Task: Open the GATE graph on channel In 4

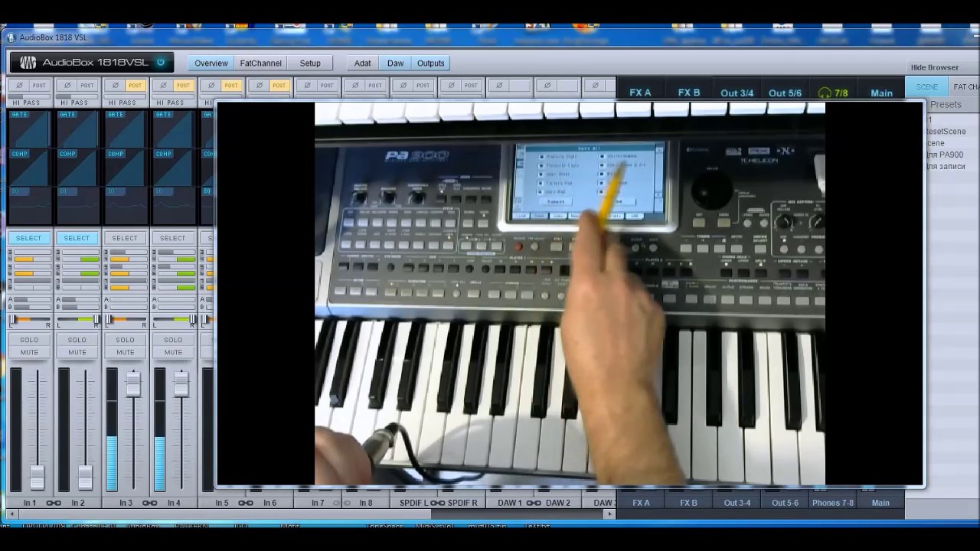Action: (173, 128)
